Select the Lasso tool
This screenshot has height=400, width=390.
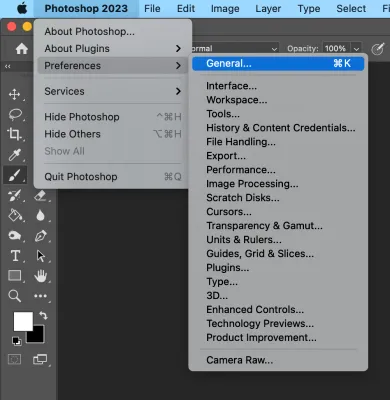tap(15, 114)
